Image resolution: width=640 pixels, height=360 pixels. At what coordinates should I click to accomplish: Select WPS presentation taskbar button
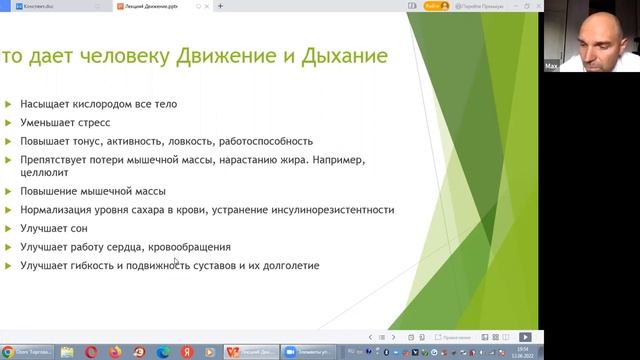coord(251,352)
